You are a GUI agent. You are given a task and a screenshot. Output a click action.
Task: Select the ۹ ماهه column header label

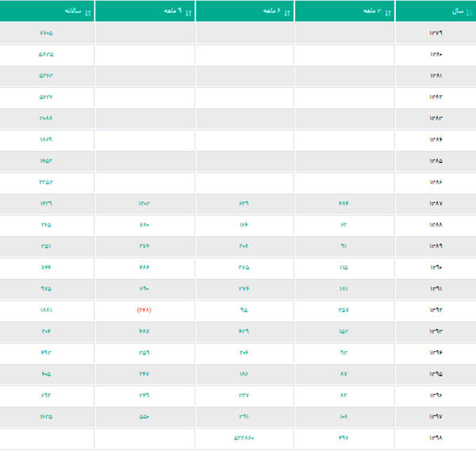pos(173,11)
